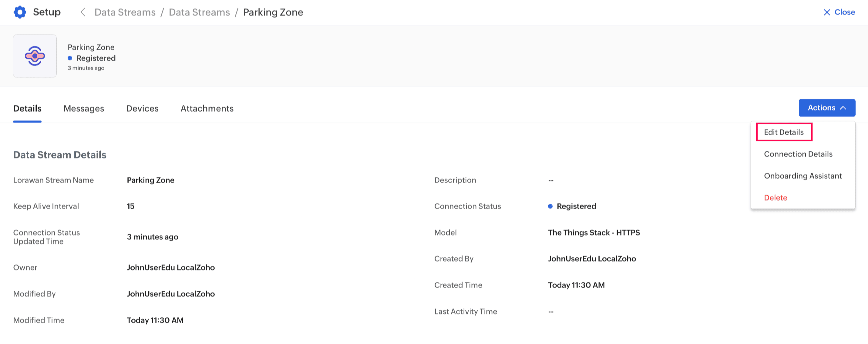The image size is (868, 344).
Task: Click second Data Streams breadcrumb link
Action: [x=199, y=12]
